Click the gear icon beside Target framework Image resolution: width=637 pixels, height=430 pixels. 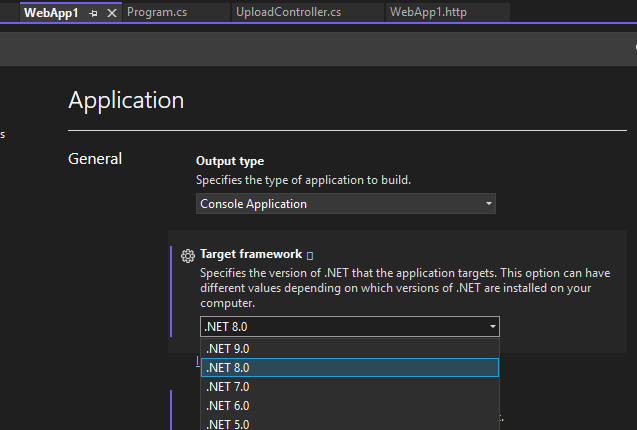187,256
